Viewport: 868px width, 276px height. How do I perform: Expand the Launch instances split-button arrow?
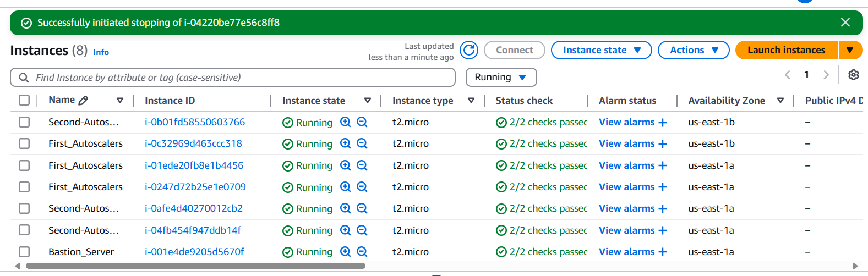(x=850, y=50)
